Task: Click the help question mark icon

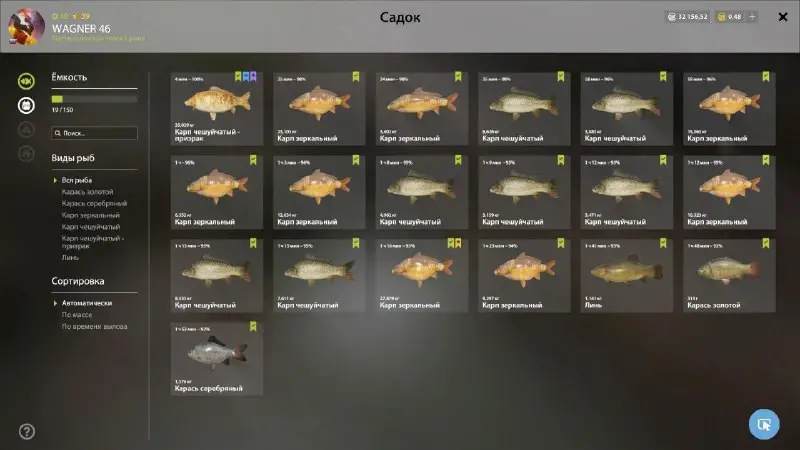Action: [x=27, y=432]
